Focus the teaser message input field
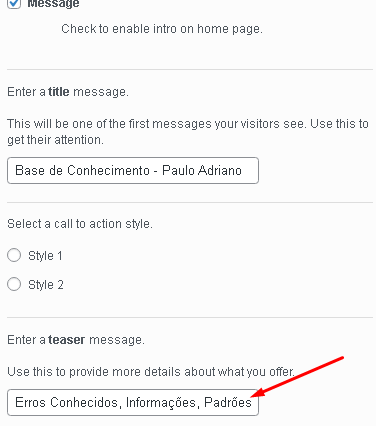Image resolution: width=376 pixels, height=426 pixels. (x=133, y=402)
